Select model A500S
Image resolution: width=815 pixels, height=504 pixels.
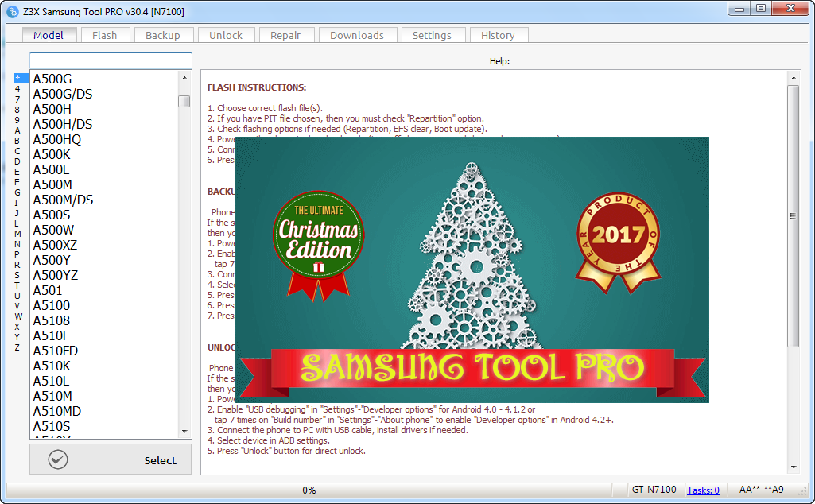tap(52, 215)
